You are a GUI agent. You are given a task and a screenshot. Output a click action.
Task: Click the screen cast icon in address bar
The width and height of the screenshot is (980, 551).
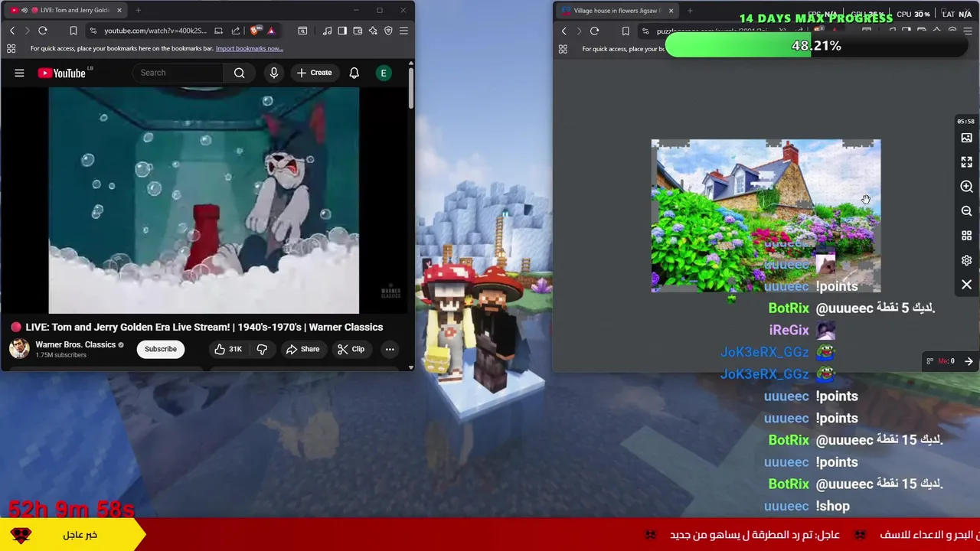point(218,31)
